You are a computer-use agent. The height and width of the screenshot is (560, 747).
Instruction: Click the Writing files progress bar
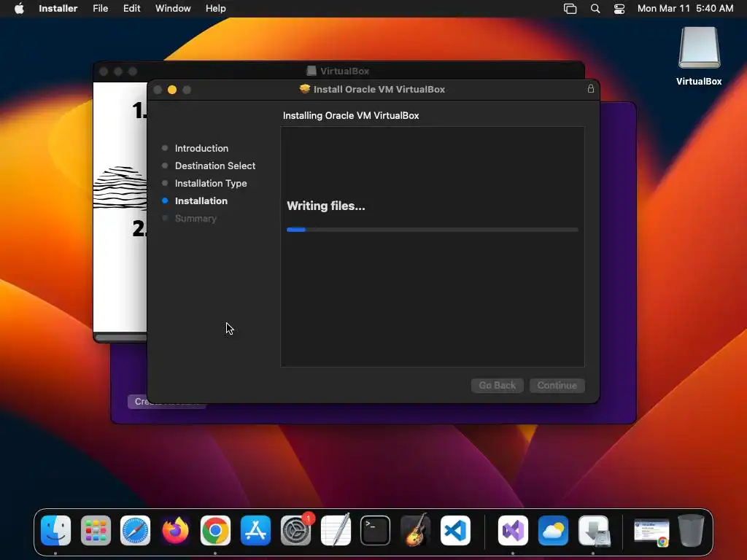(433, 230)
